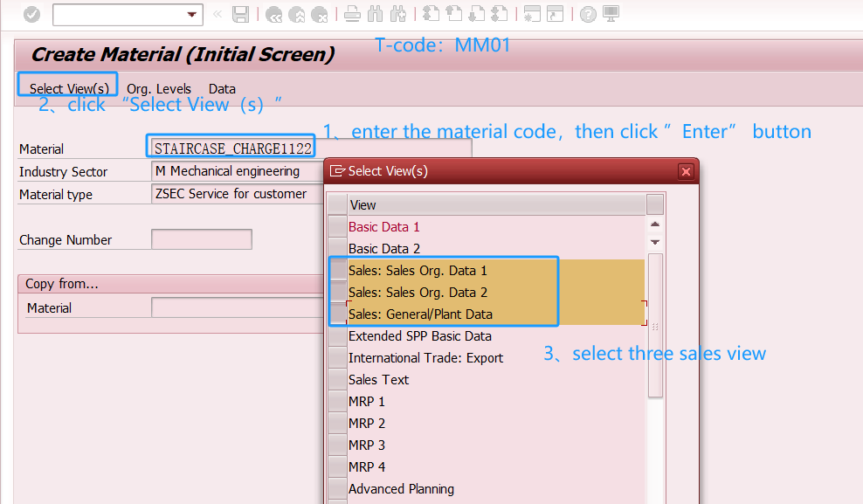The width and height of the screenshot is (863, 504).
Task: Click the Print icon in toolbar
Action: point(352,15)
